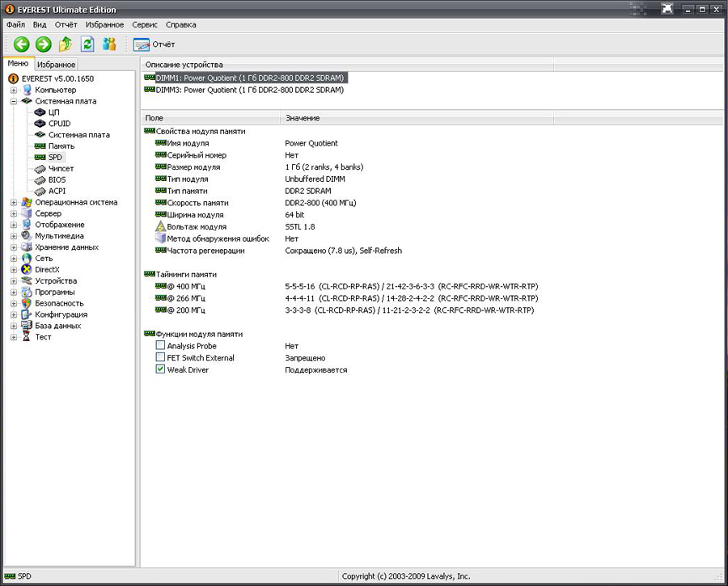Image resolution: width=728 pixels, height=586 pixels.
Task: Open the Отчёт report toolbar button
Action: 154,44
